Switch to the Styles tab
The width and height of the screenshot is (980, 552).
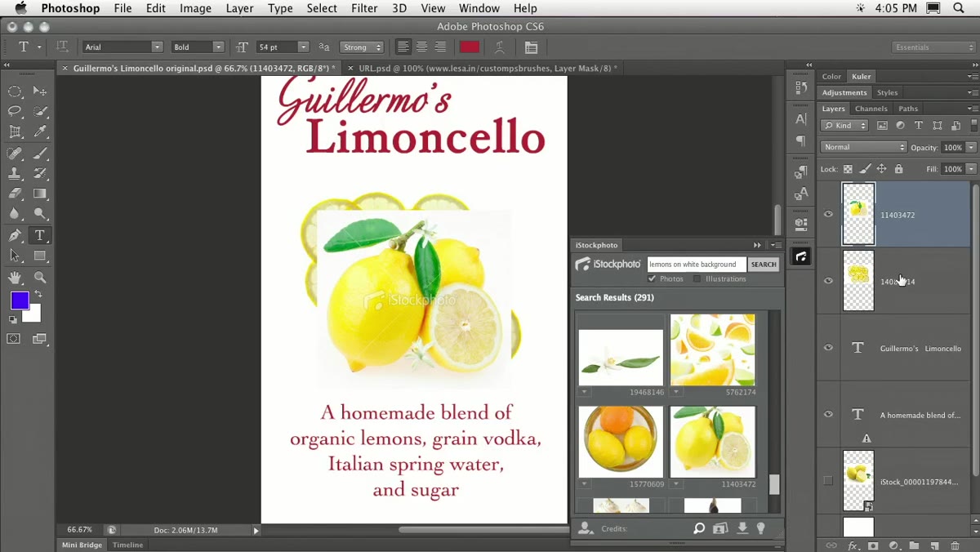[x=887, y=92]
